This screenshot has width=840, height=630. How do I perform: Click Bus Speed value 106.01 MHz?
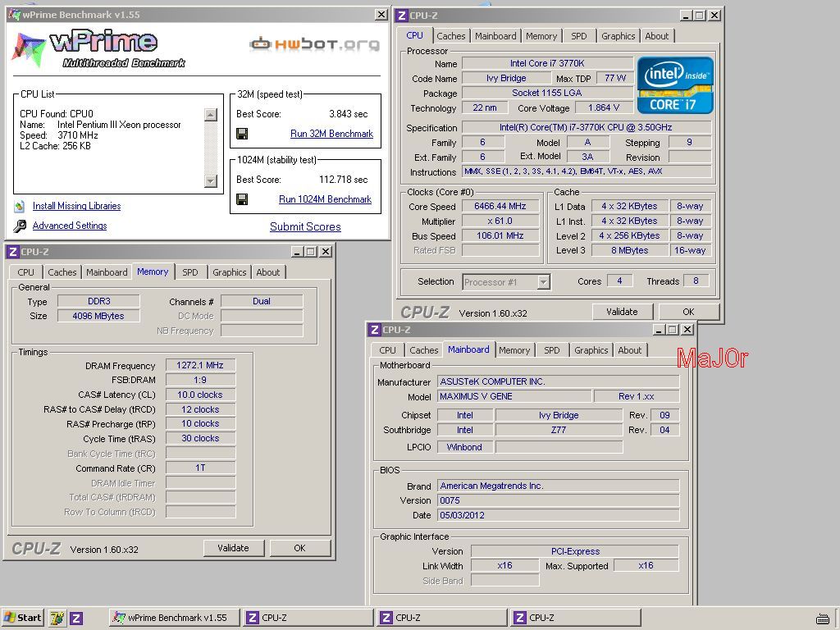(500, 235)
